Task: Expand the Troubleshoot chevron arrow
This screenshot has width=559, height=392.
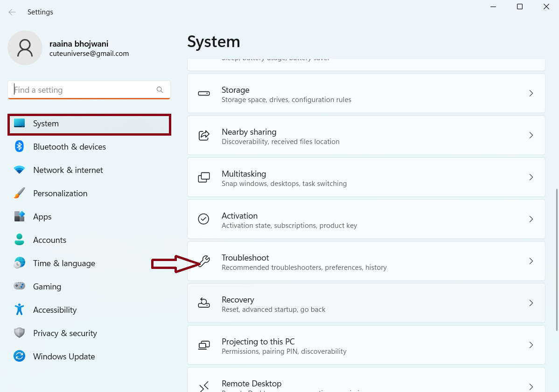Action: pos(531,261)
